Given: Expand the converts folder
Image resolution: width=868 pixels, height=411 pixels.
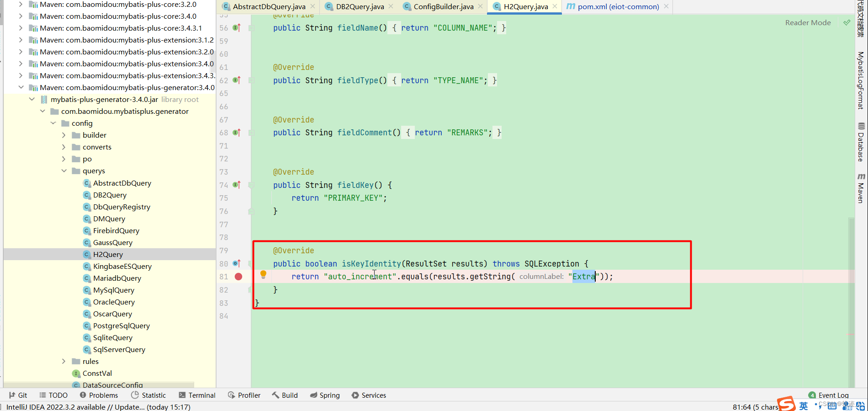Looking at the screenshot, I should click(x=64, y=147).
